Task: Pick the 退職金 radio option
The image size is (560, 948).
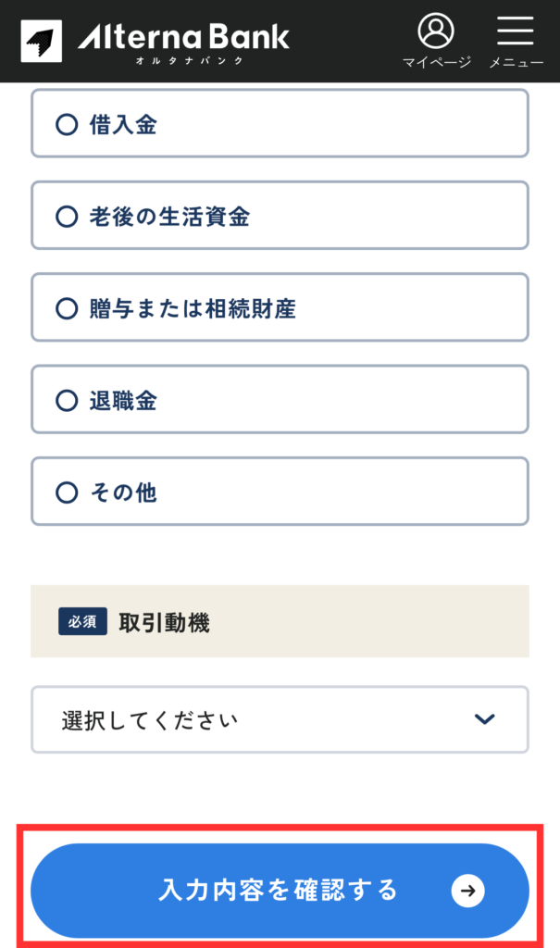Action: coord(67,400)
